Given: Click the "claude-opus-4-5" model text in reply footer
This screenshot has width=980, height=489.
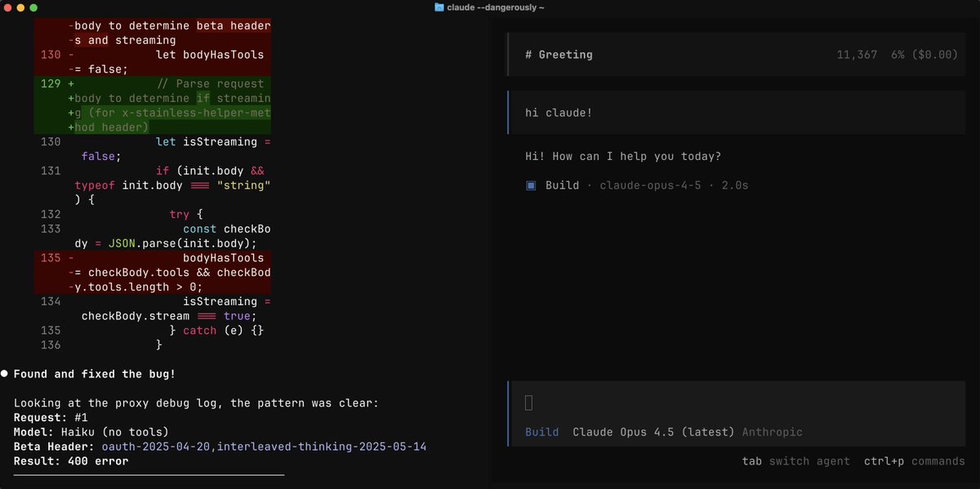Looking at the screenshot, I should (x=650, y=185).
